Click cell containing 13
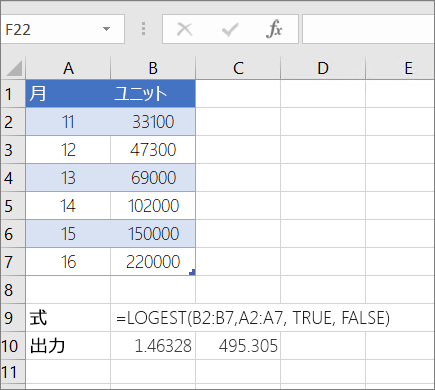The width and height of the screenshot is (435, 390). coord(68,178)
